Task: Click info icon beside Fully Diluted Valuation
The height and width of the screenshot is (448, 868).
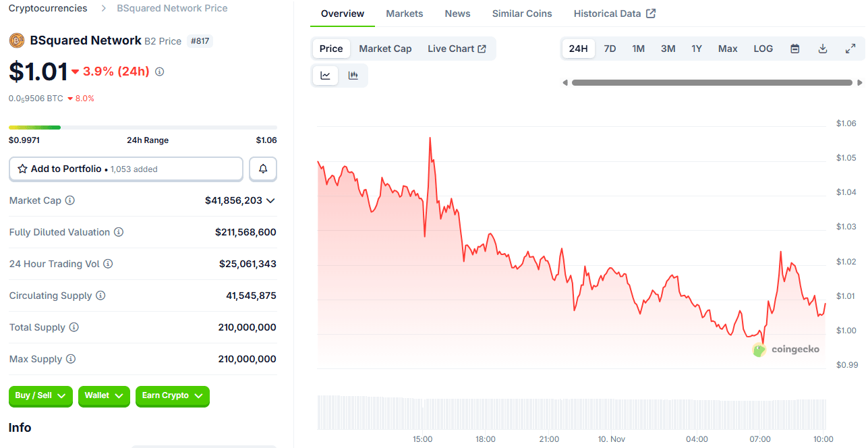Action: click(119, 232)
